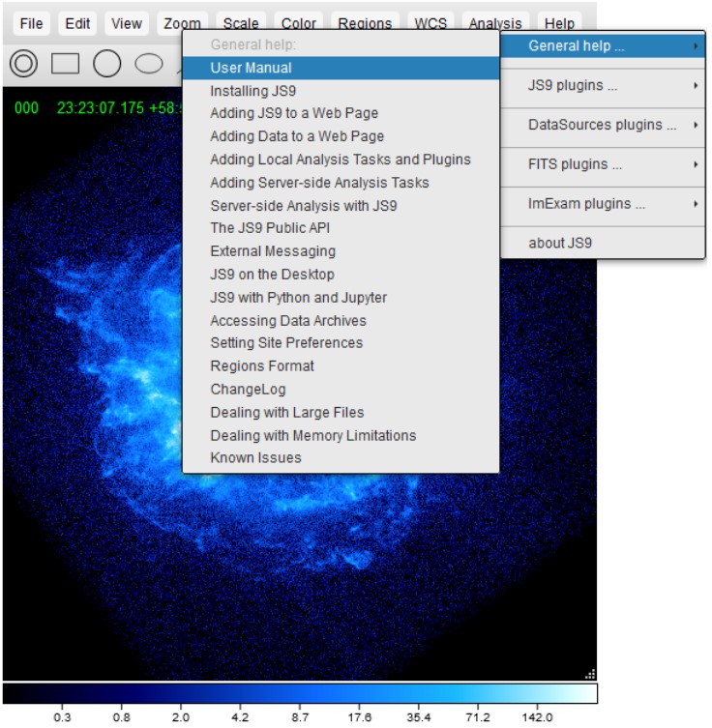712x728 pixels.
Task: Expand JS9 plugins submenu
Action: click(603, 85)
